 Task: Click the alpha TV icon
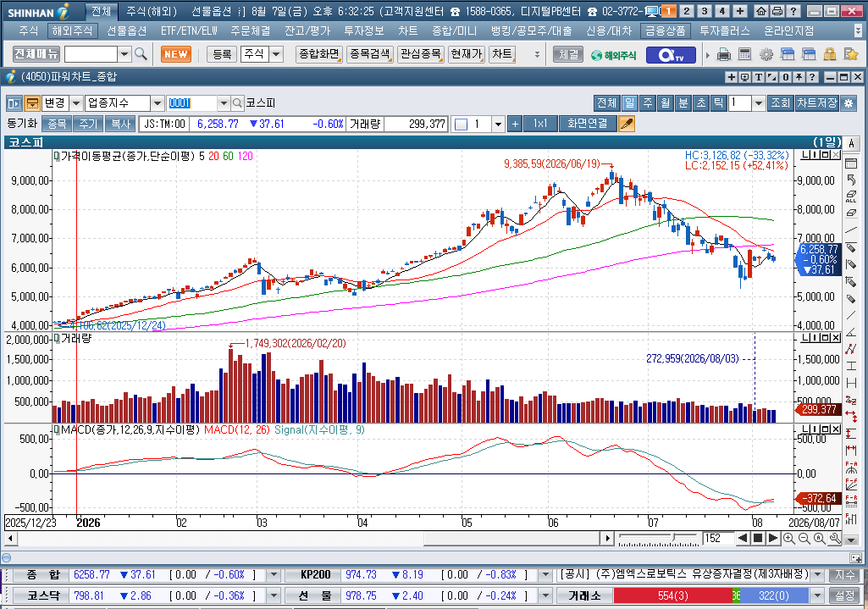(671, 55)
